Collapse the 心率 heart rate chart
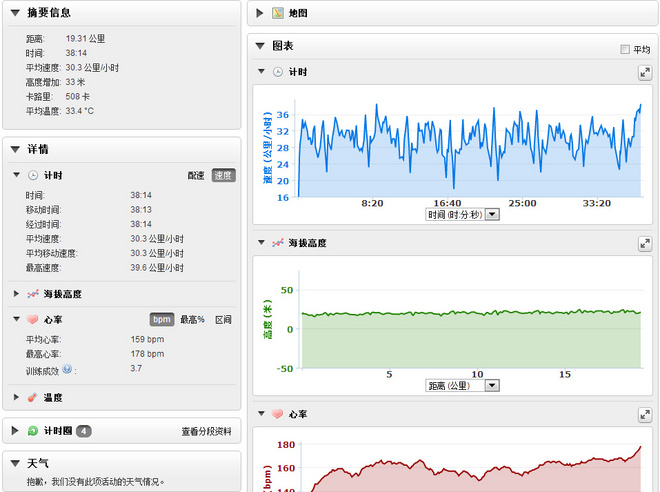 click(x=261, y=414)
